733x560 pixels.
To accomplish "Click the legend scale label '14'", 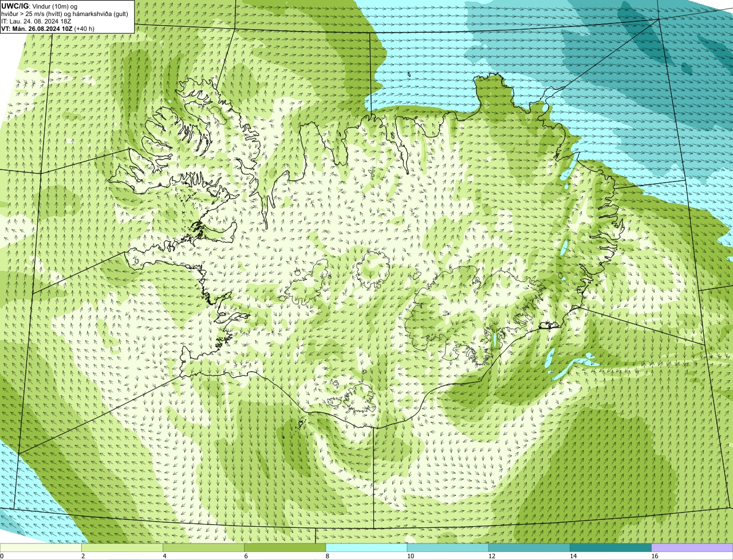I will [573, 556].
